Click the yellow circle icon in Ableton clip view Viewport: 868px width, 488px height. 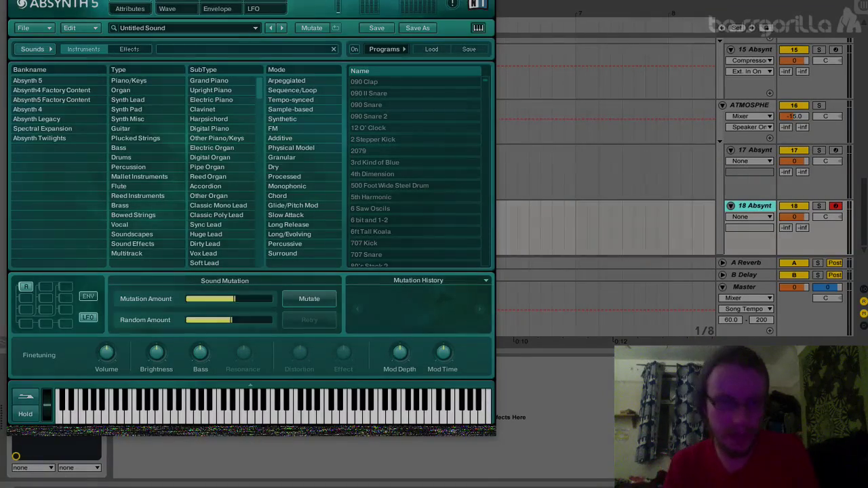click(x=16, y=457)
